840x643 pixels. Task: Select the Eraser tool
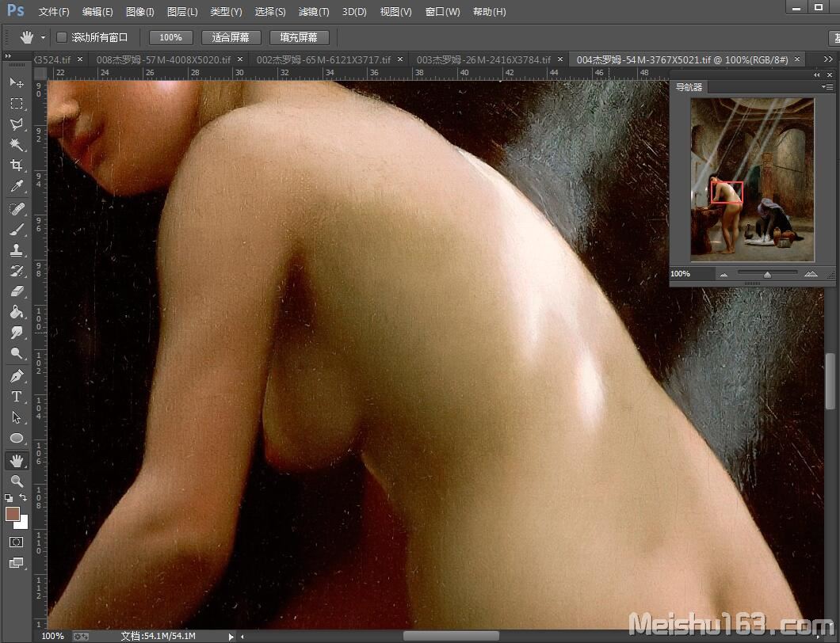(17, 291)
